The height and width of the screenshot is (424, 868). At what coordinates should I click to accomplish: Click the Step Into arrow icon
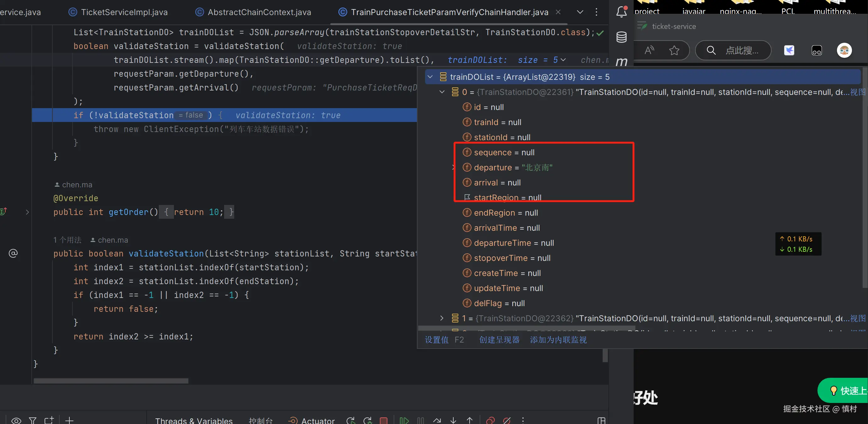453,420
